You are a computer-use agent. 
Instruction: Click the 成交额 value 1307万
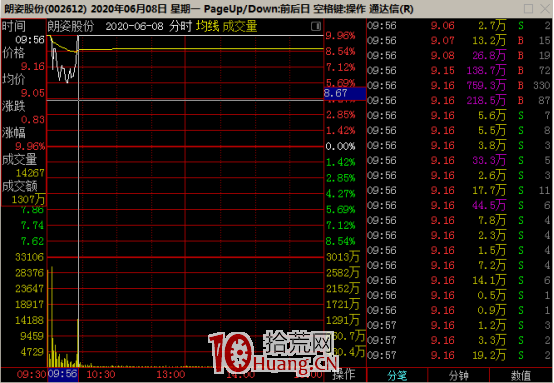pyautogui.click(x=28, y=199)
